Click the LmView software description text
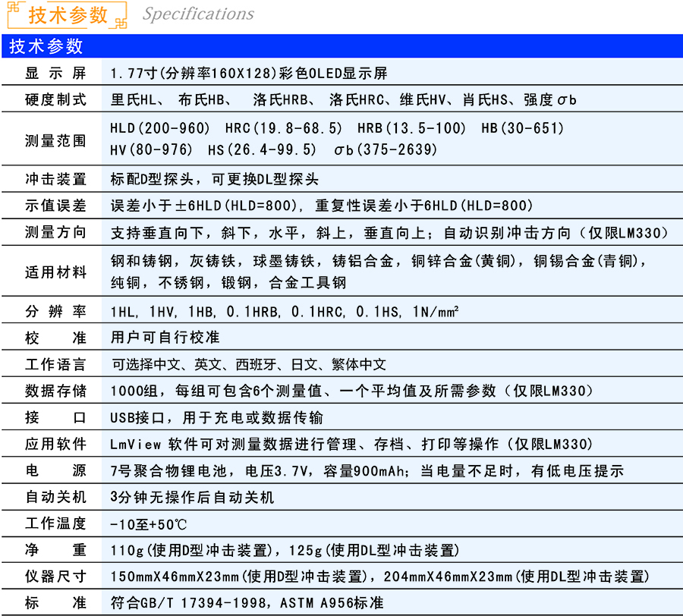683x616 pixels. coord(351,444)
